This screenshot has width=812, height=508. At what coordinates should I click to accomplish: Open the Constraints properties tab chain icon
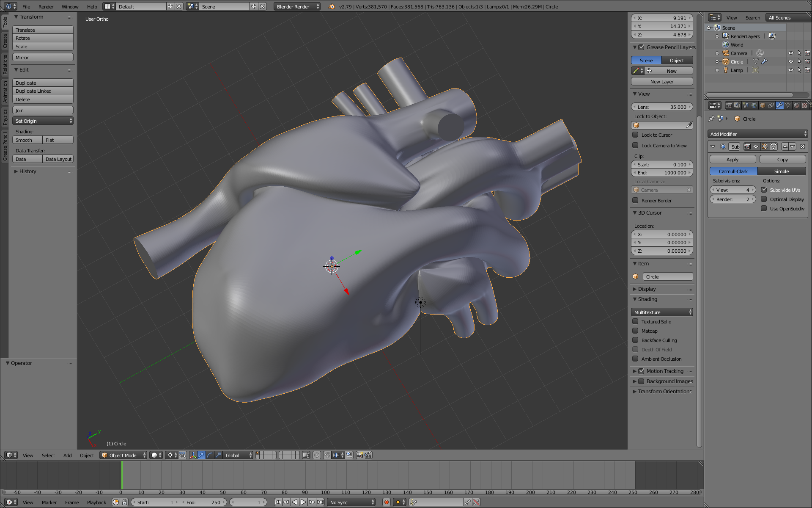coord(771,105)
